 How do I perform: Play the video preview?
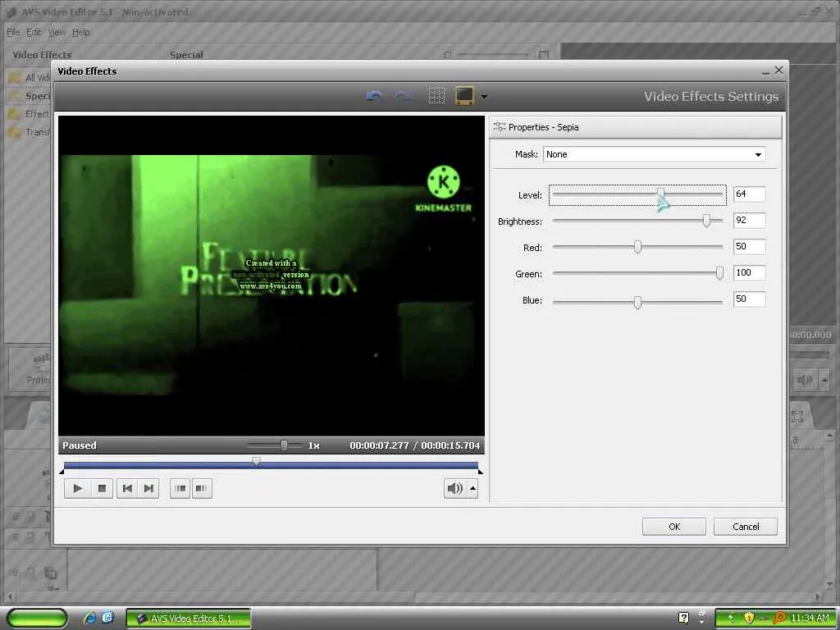point(77,488)
